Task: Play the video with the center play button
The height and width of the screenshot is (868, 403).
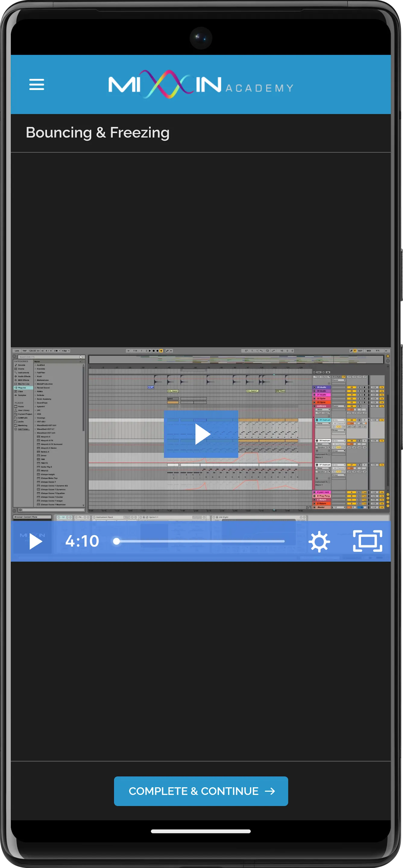Action: (201, 434)
